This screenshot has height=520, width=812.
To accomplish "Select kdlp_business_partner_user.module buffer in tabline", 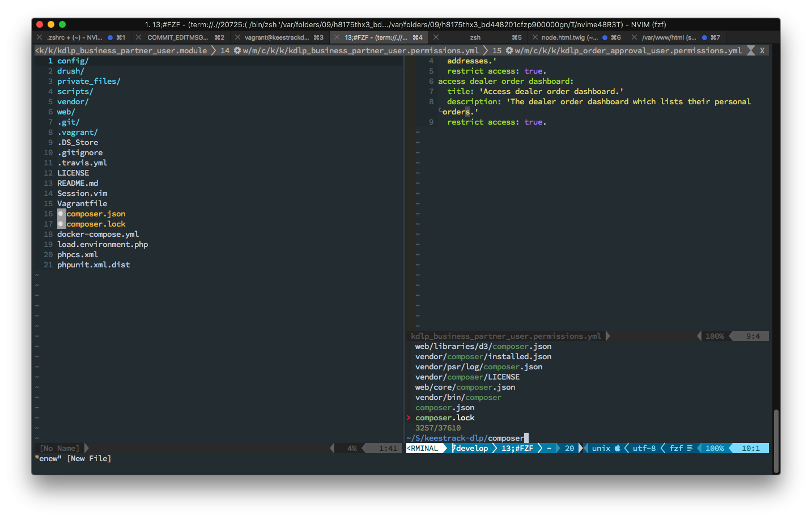I will pyautogui.click(x=121, y=50).
